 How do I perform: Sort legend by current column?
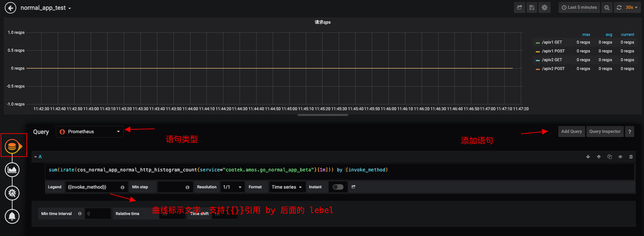tap(627, 35)
